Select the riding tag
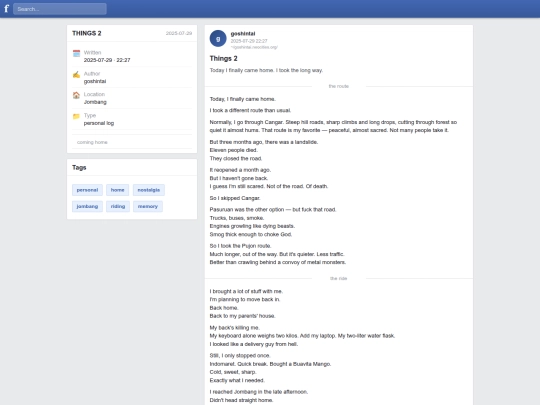 (118, 206)
